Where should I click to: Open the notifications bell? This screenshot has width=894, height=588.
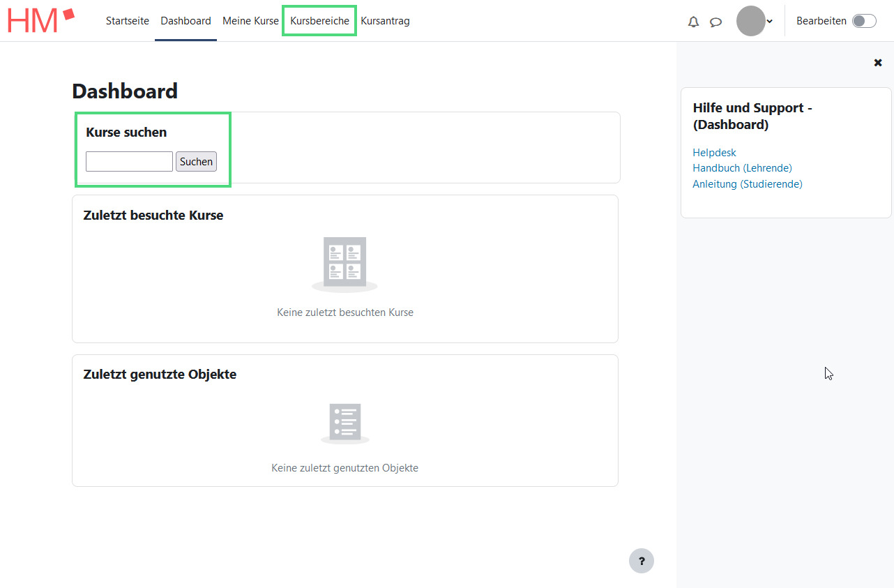click(x=693, y=22)
